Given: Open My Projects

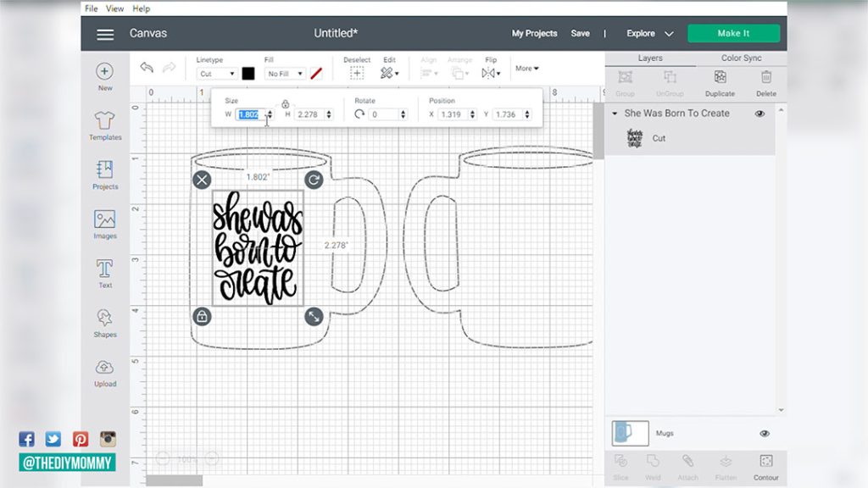Looking at the screenshot, I should (x=534, y=34).
